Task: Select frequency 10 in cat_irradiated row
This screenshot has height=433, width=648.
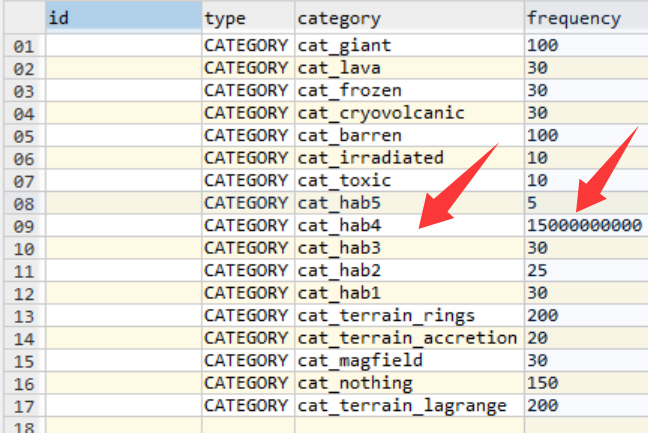Action: click(x=586, y=158)
